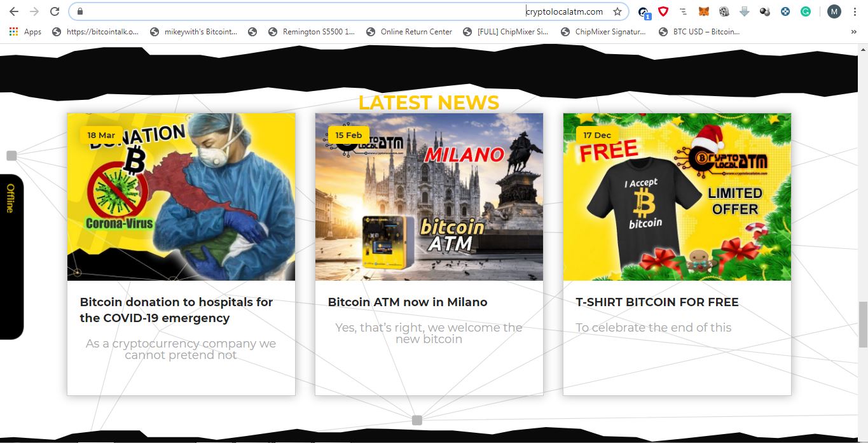Image resolution: width=868 pixels, height=443 pixels.
Task: Open the ChipMixer Signatur... bookmark
Action: (x=603, y=31)
